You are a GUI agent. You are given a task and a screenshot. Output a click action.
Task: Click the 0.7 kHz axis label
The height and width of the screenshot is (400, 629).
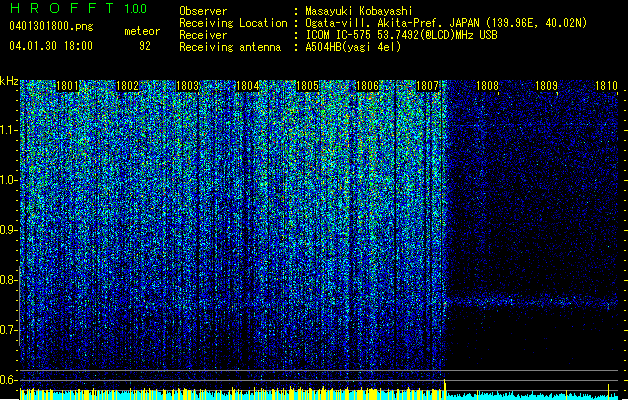click(x=9, y=330)
